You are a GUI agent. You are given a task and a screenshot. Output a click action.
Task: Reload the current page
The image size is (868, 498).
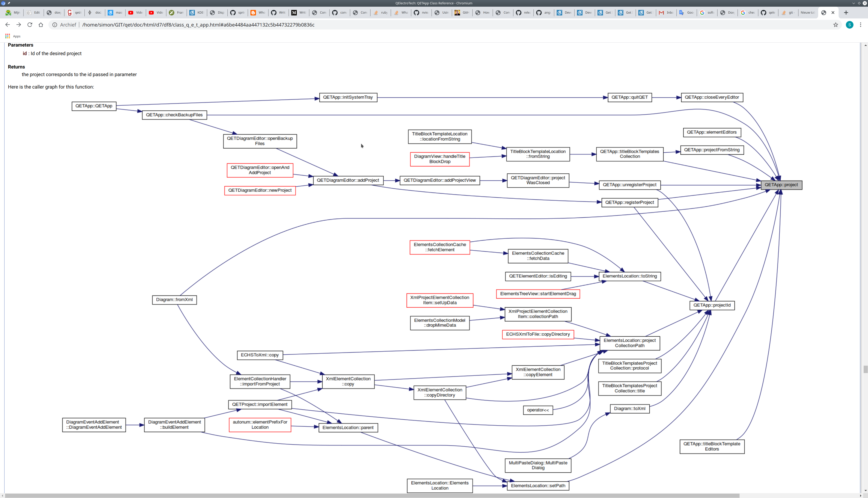[30, 25]
